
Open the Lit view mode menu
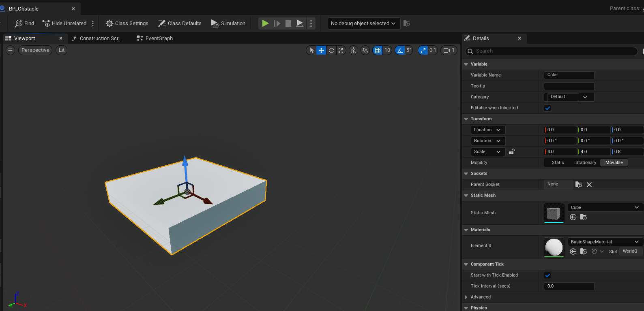[62, 50]
